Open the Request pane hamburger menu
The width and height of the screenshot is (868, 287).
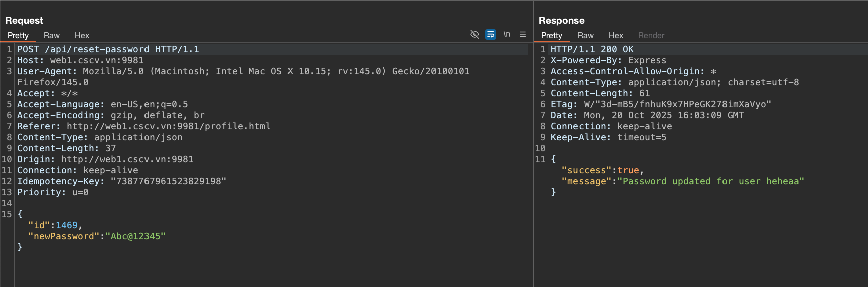click(523, 34)
